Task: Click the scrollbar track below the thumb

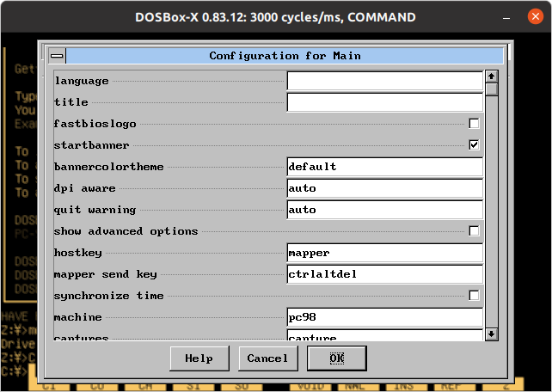Action: [x=492, y=211]
